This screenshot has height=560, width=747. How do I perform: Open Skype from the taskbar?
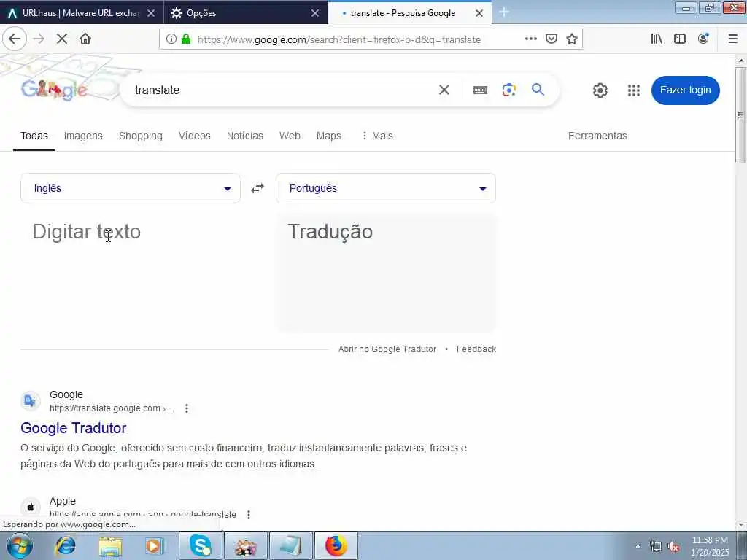201,545
